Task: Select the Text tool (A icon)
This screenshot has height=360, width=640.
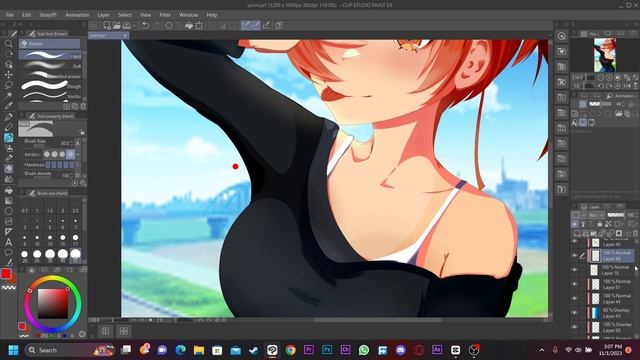Action: pyautogui.click(x=8, y=242)
